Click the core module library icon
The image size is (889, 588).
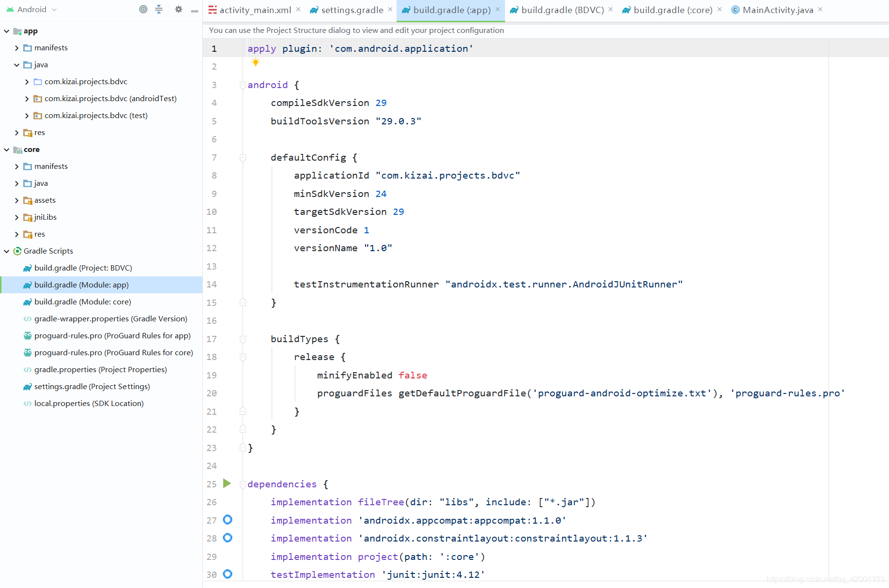[17, 150]
